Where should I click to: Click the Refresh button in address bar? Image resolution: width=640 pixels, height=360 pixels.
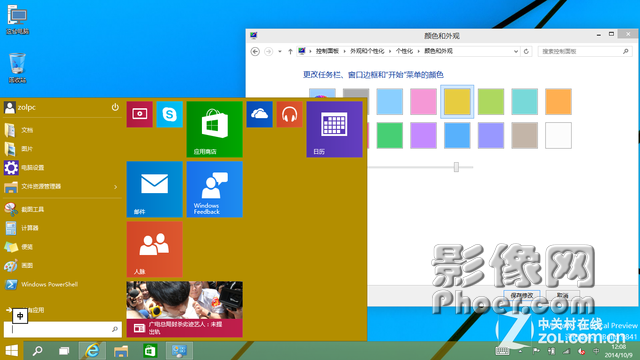tap(526, 51)
